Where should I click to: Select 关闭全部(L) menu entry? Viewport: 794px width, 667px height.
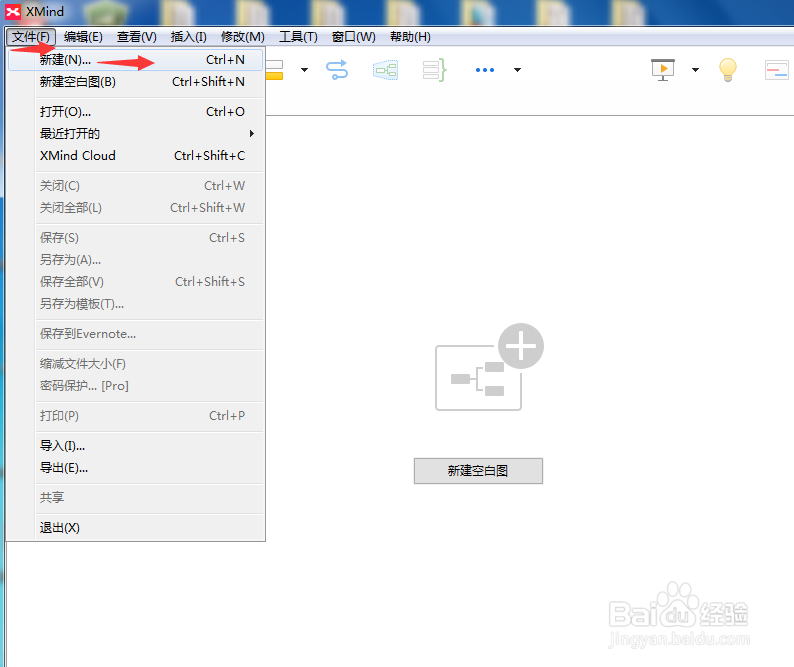pyautogui.click(x=136, y=208)
